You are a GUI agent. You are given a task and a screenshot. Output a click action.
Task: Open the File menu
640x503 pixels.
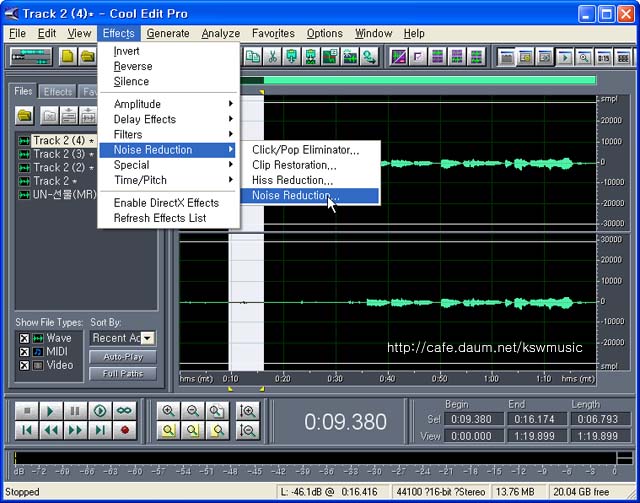18,33
